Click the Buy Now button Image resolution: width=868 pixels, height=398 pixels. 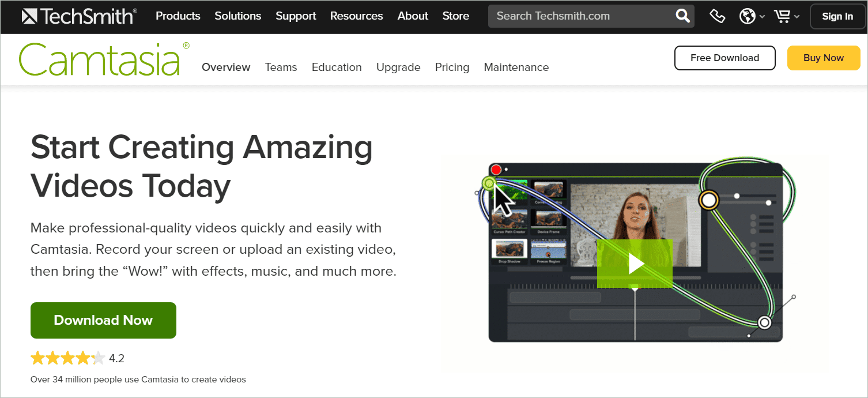tap(823, 58)
